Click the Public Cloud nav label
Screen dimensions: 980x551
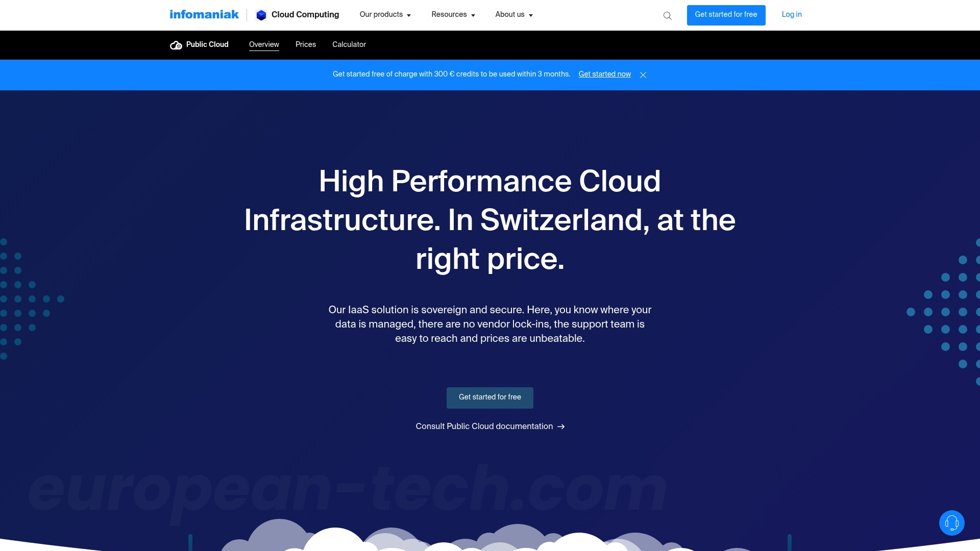tap(207, 45)
